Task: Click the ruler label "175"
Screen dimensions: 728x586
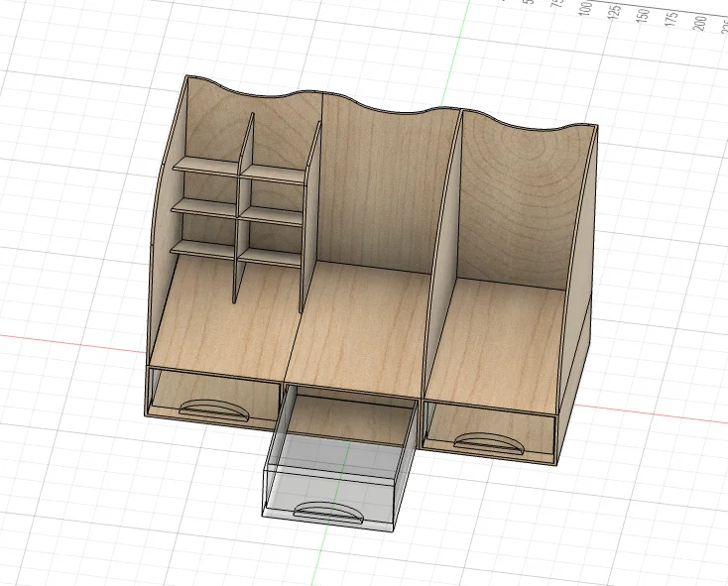Action: (x=672, y=19)
